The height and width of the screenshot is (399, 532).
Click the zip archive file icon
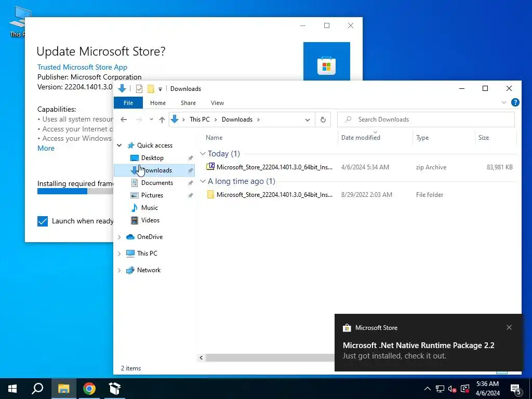(x=210, y=167)
